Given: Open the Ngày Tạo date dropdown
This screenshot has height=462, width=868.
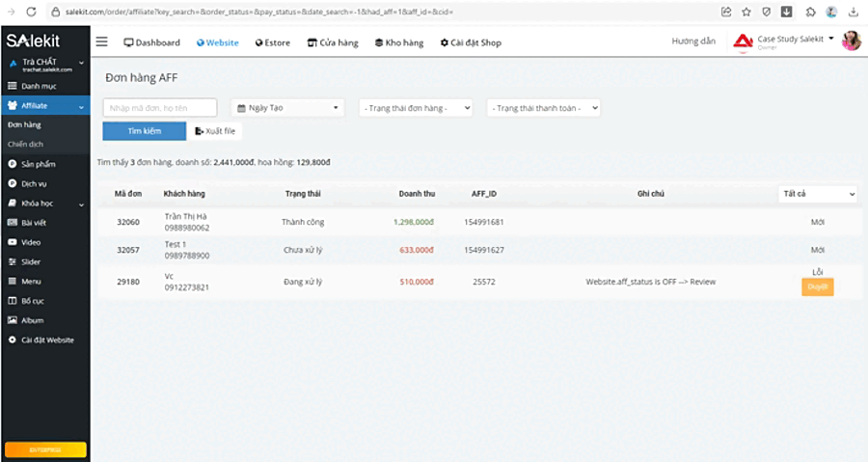Looking at the screenshot, I should tap(287, 108).
